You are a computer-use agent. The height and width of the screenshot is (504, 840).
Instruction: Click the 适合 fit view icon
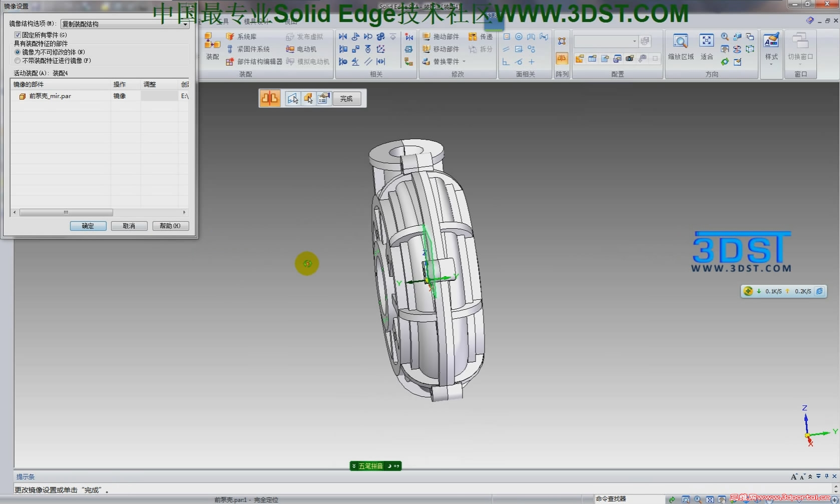tap(706, 48)
